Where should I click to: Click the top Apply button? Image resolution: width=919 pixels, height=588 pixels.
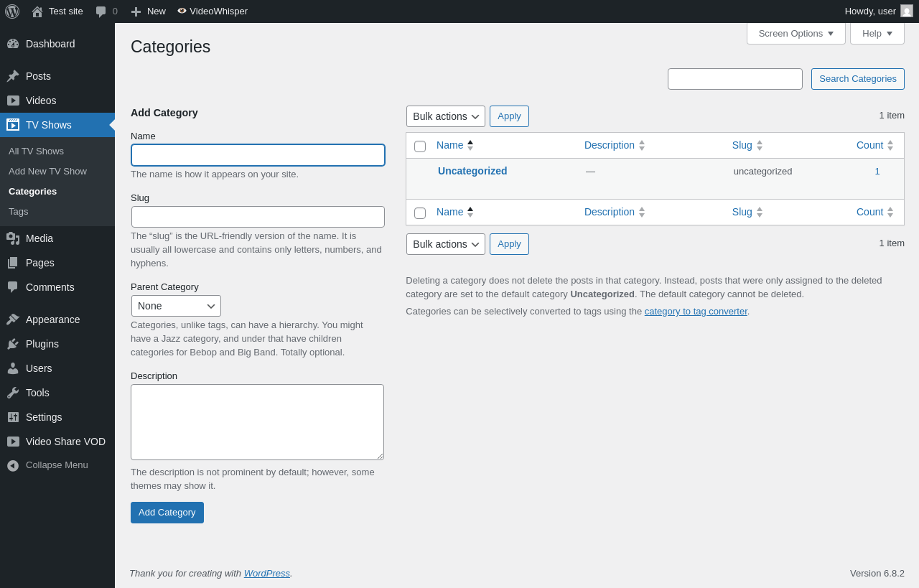pos(509,116)
